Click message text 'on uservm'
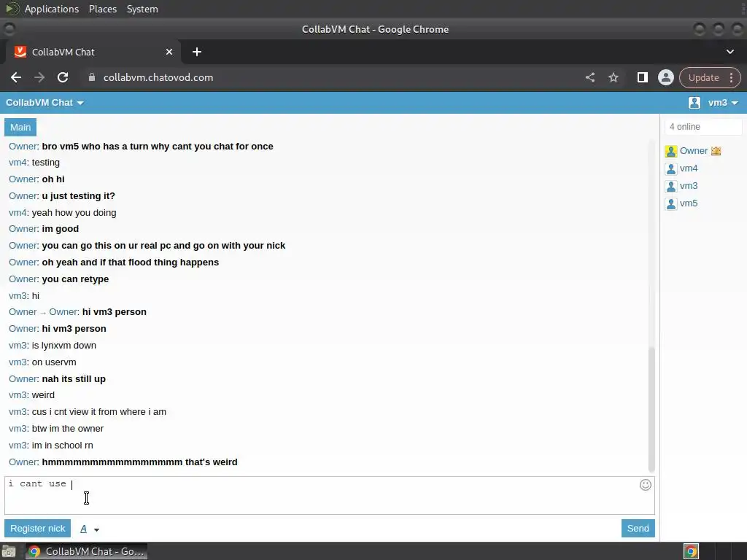This screenshot has height=560, width=747. click(x=54, y=362)
